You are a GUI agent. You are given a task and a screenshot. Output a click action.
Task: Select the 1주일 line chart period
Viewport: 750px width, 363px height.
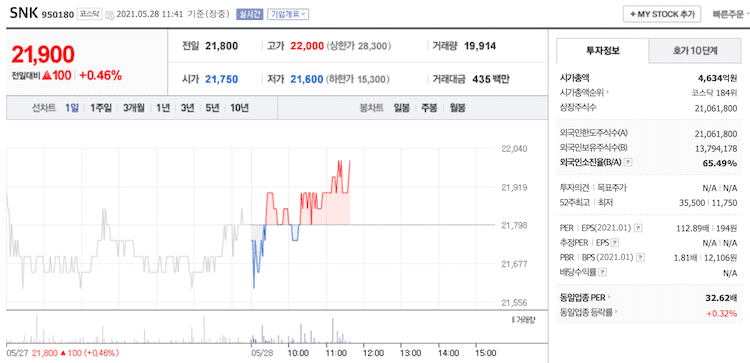pyautogui.click(x=101, y=108)
